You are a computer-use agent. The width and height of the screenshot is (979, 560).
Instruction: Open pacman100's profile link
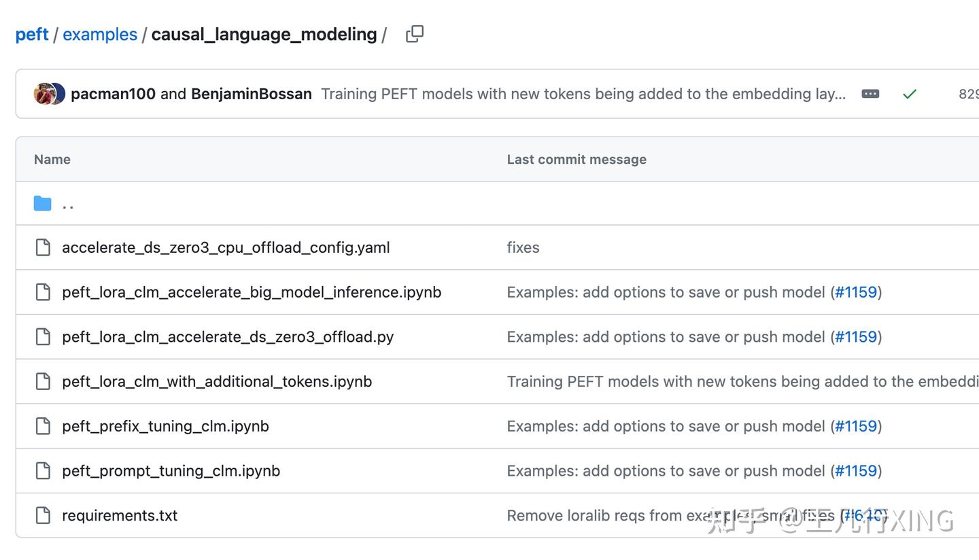click(113, 94)
